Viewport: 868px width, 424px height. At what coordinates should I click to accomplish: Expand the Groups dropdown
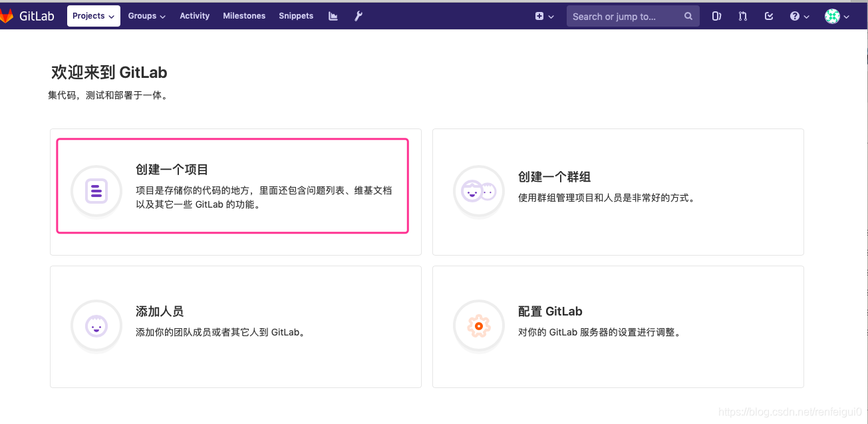click(x=146, y=15)
